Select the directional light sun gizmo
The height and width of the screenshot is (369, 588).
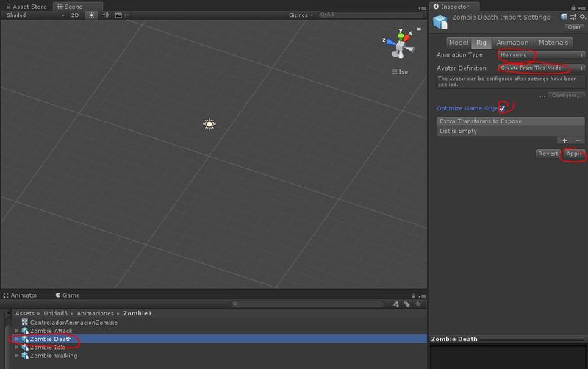coord(209,124)
